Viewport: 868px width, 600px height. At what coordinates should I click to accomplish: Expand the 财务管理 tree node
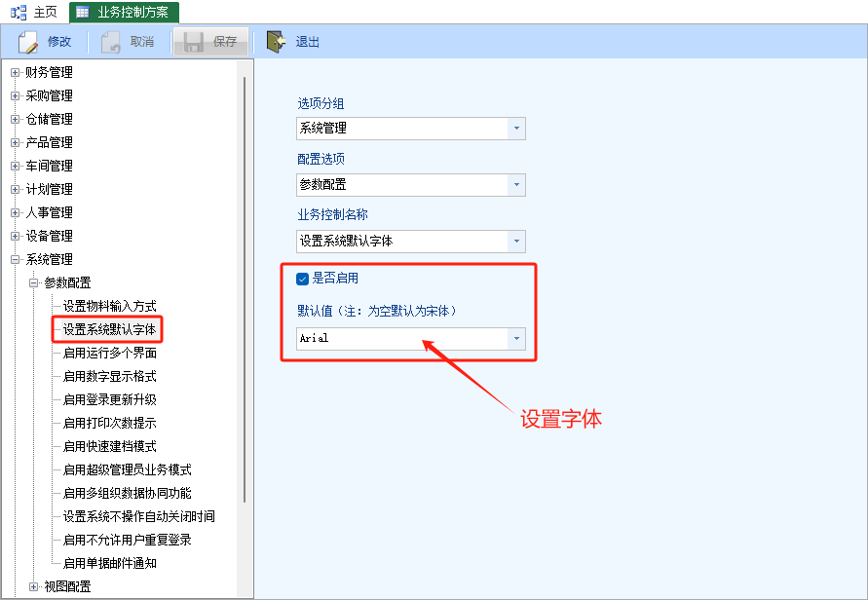click(x=15, y=73)
